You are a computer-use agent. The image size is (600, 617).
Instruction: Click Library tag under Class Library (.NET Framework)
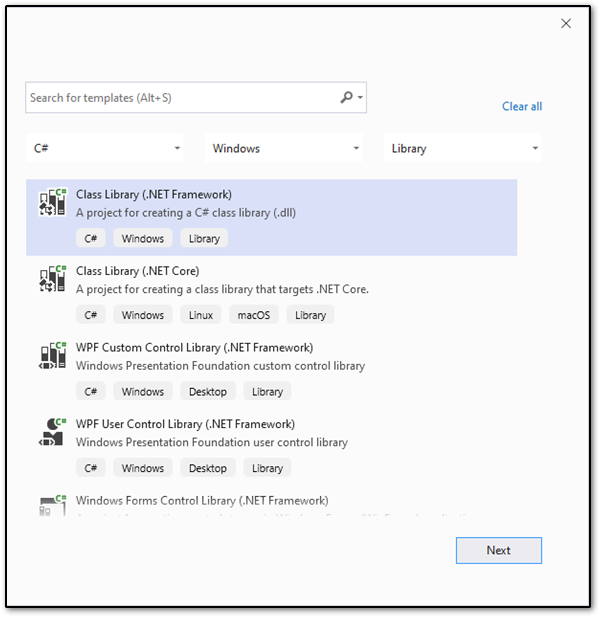pos(204,238)
